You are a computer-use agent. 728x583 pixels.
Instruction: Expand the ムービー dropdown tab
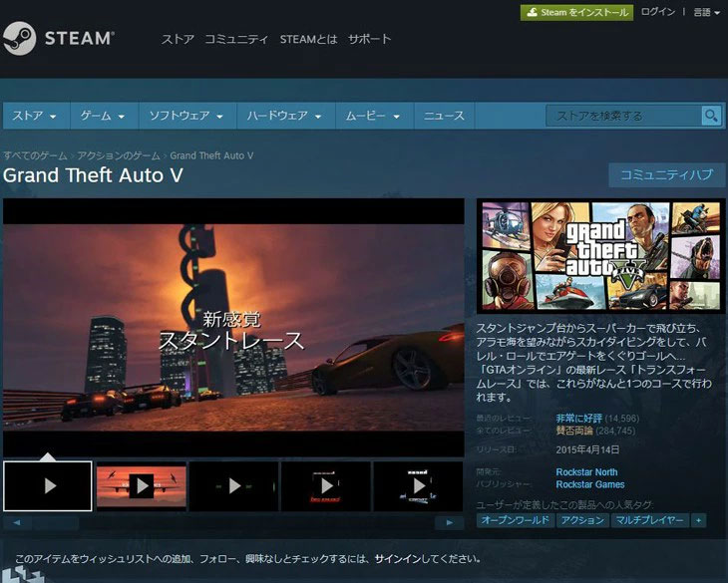pyautogui.click(x=374, y=116)
